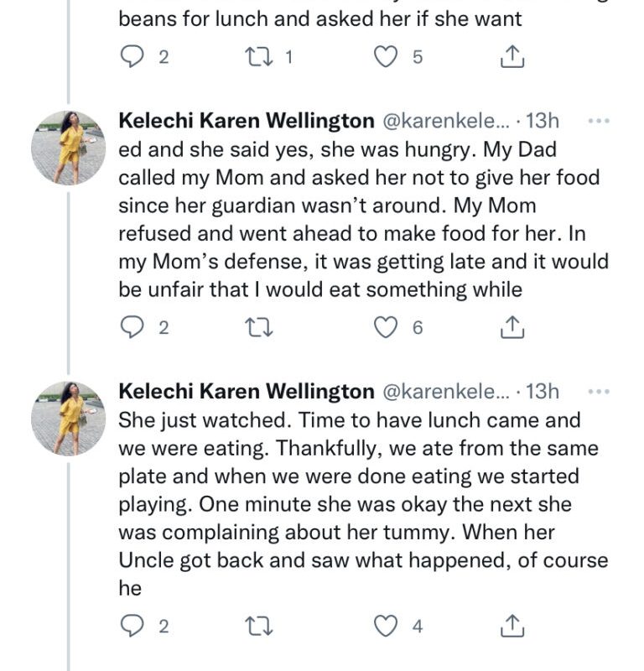Open Kelechi Karen Wellington's name on the bottom tweet
The image size is (644, 671).
pos(247,392)
